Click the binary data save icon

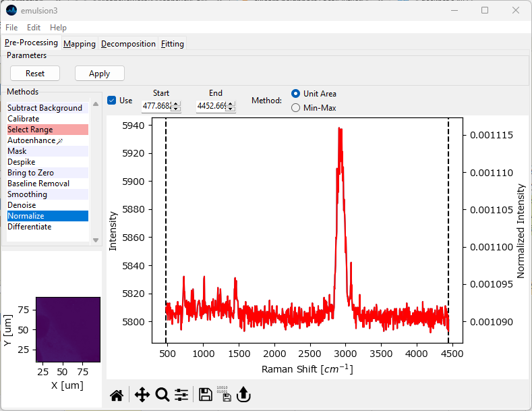(x=225, y=395)
